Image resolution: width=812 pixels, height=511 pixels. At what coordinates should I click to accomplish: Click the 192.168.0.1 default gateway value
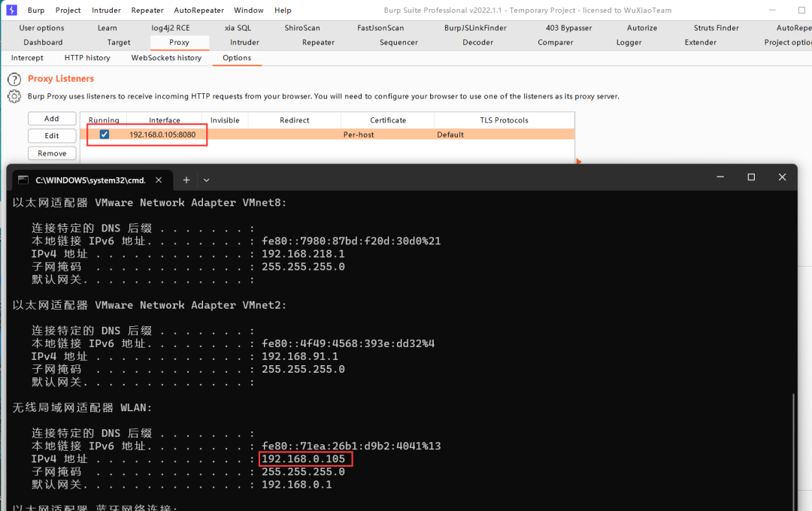(297, 485)
